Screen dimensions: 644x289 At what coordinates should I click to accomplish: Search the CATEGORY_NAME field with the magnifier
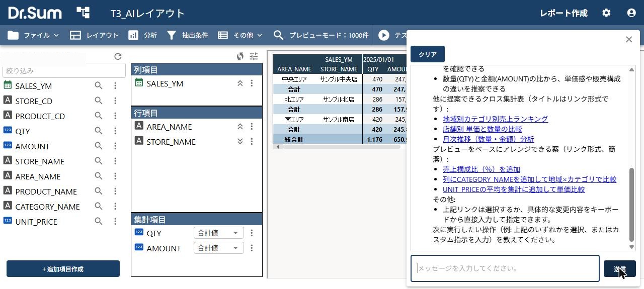pyautogui.click(x=99, y=207)
